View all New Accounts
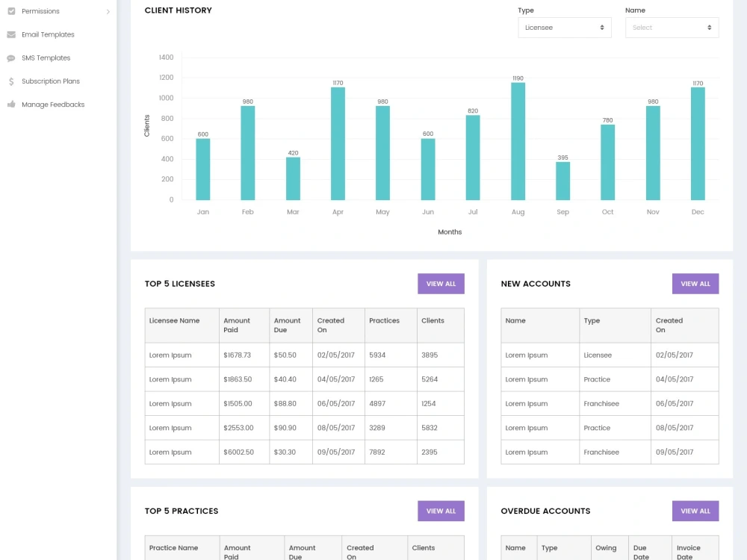The height and width of the screenshot is (560, 747). 695,284
